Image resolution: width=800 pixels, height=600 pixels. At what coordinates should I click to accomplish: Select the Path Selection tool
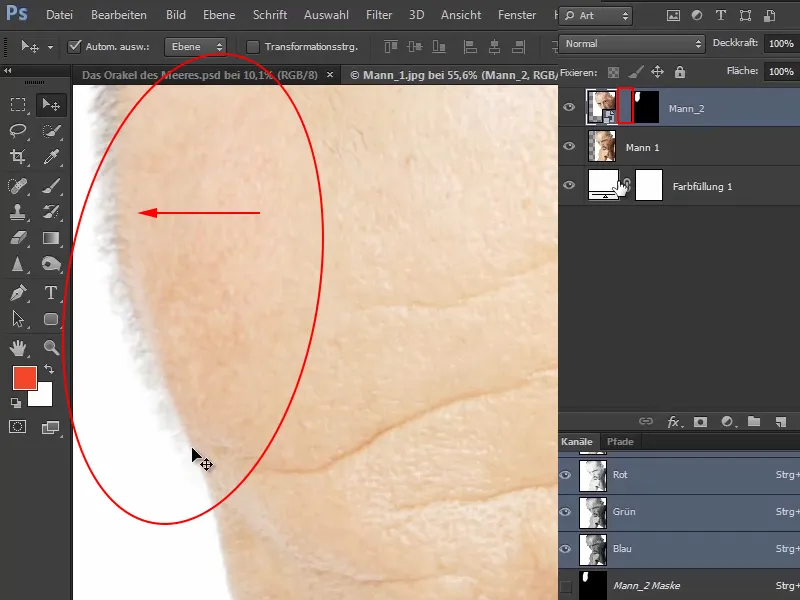(18, 319)
